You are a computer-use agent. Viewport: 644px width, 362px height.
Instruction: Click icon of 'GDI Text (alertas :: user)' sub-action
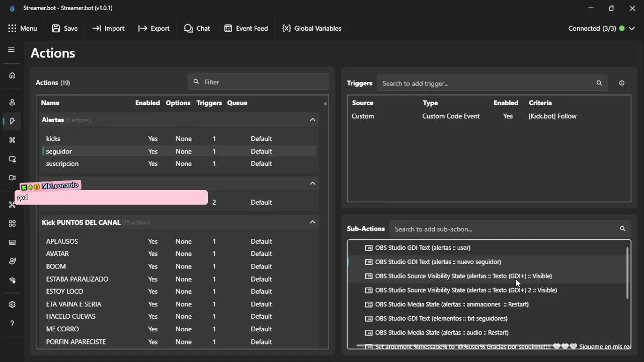tap(368, 248)
